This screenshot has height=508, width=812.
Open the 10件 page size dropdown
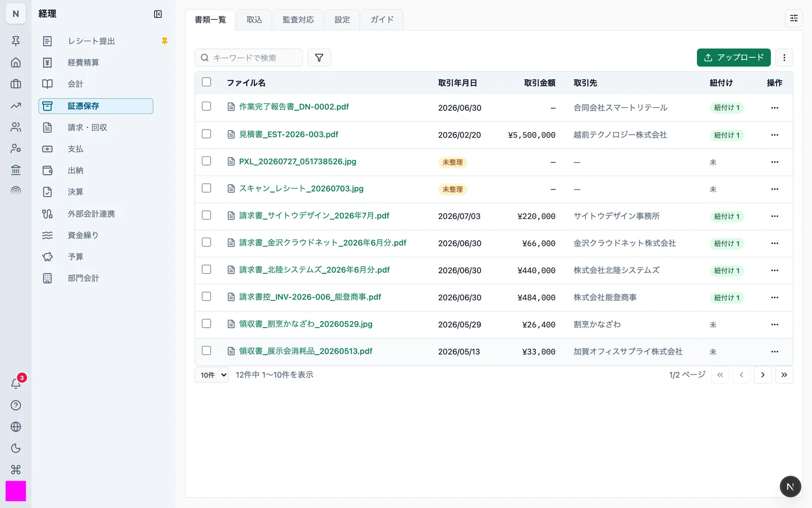[x=212, y=375]
